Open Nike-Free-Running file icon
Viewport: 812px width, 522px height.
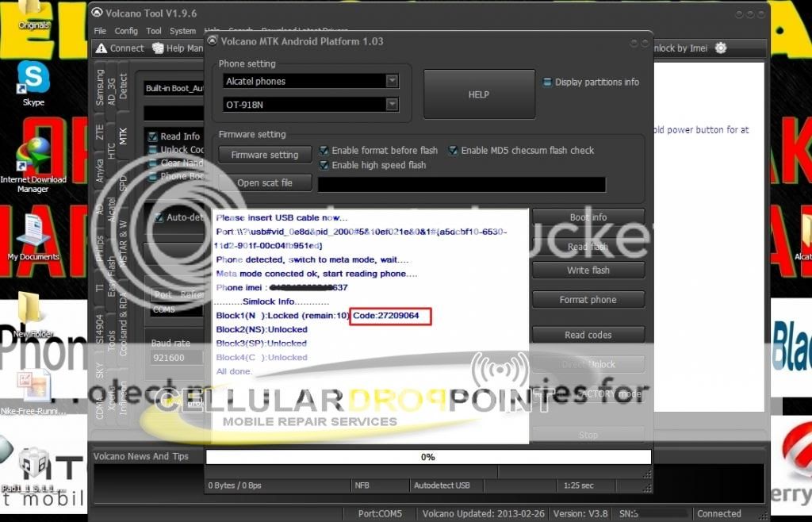(x=33, y=387)
